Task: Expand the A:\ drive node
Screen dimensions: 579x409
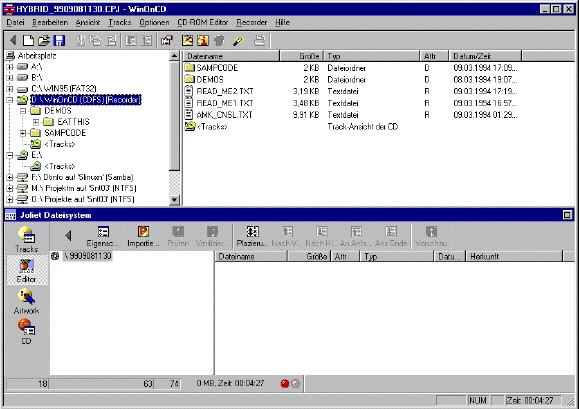Action: coord(10,67)
